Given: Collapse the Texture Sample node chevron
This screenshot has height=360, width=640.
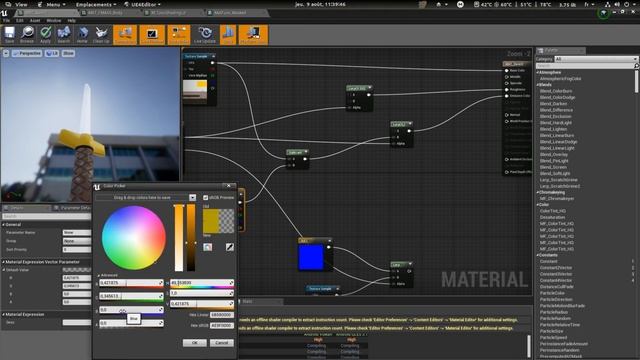Looking at the screenshot, I should tap(213, 56).
